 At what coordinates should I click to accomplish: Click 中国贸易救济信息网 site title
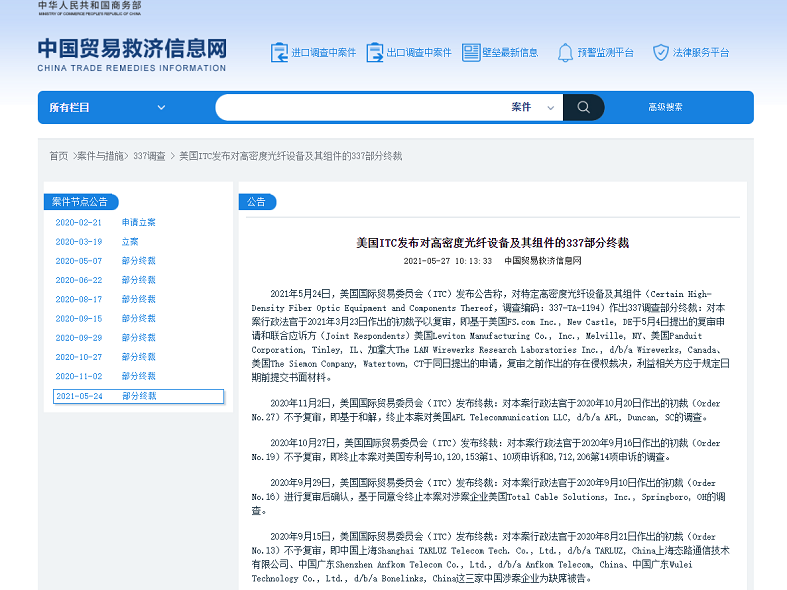132,49
